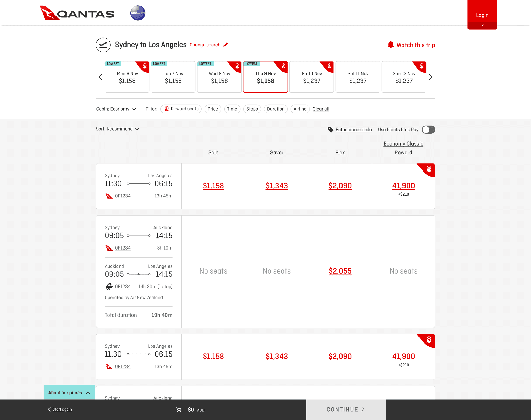Screen dimensions: 531x420
Task: Select the Wed 8 Nov date tab
Action: pos(219,77)
